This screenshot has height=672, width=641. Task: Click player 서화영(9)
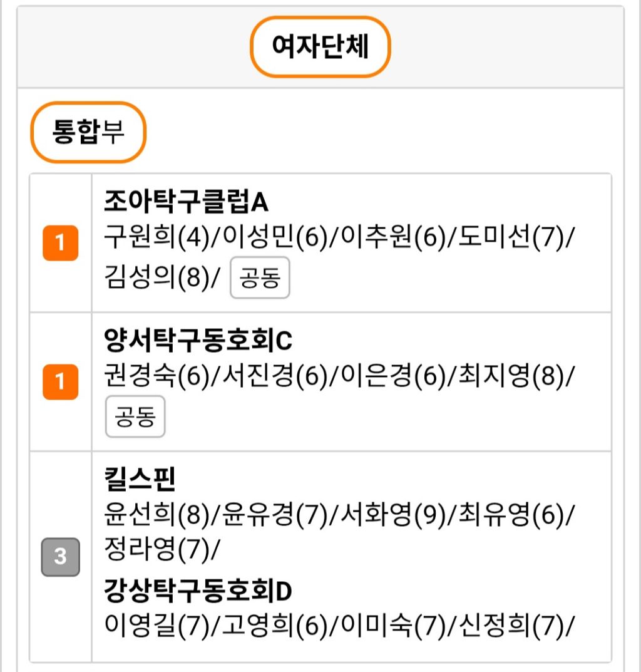pos(392,515)
